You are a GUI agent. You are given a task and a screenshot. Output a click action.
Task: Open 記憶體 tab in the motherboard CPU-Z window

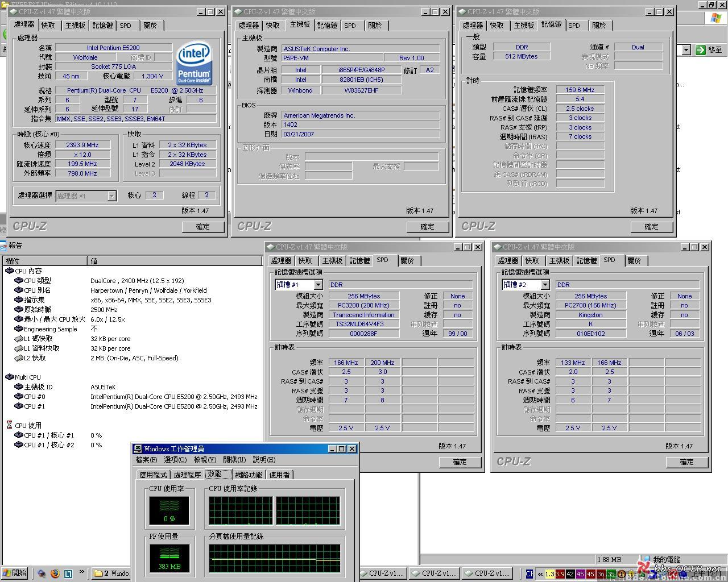click(327, 26)
